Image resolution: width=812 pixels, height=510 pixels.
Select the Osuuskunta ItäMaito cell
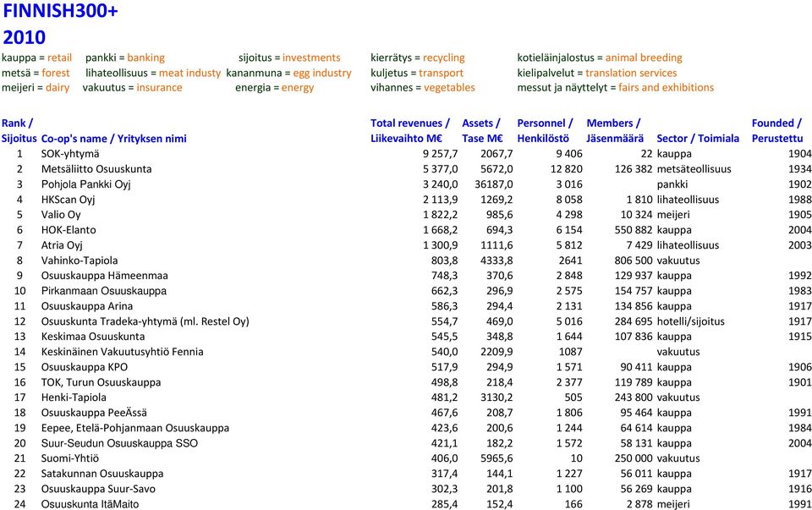coord(91,504)
